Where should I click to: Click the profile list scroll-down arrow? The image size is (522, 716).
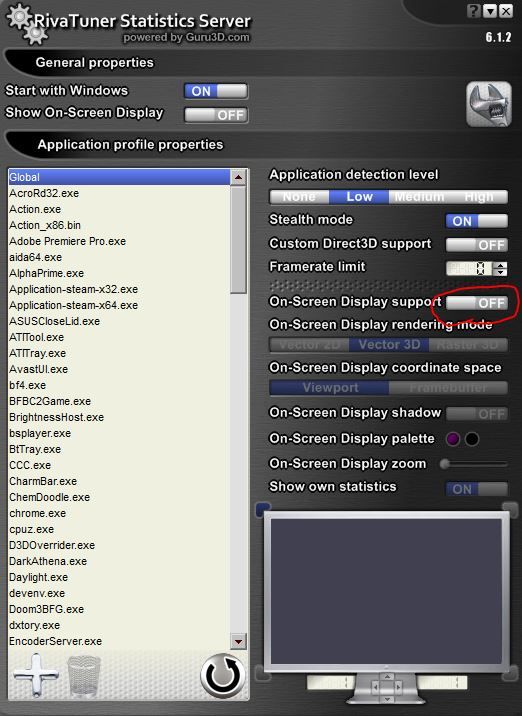pos(238,641)
